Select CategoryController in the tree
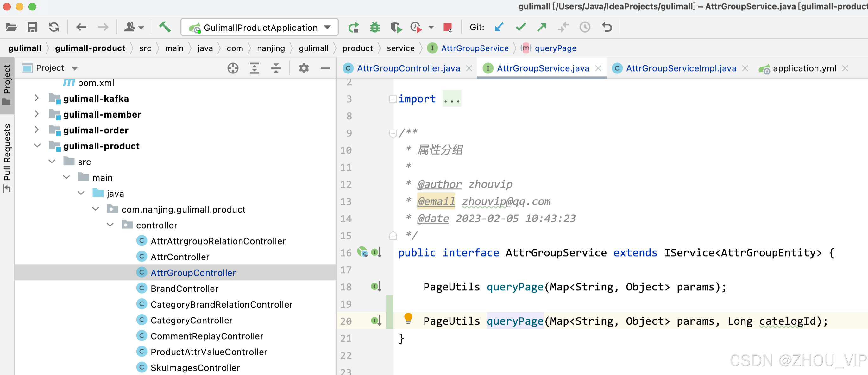 (x=184, y=321)
